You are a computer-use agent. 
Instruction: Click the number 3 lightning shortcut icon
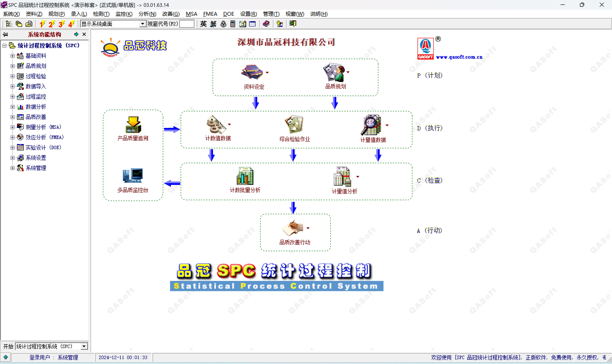[x=61, y=24]
